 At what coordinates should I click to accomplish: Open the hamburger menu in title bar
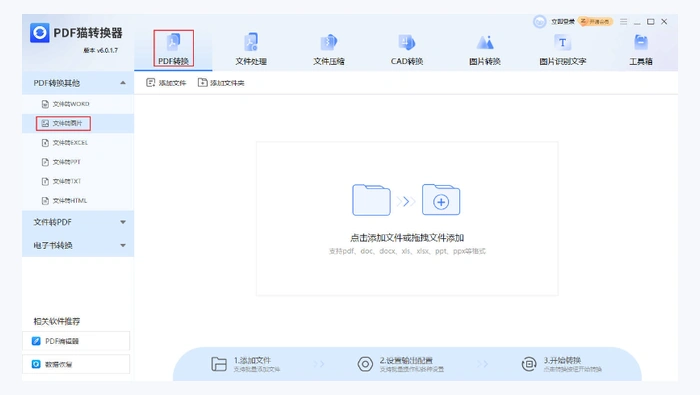[624, 21]
